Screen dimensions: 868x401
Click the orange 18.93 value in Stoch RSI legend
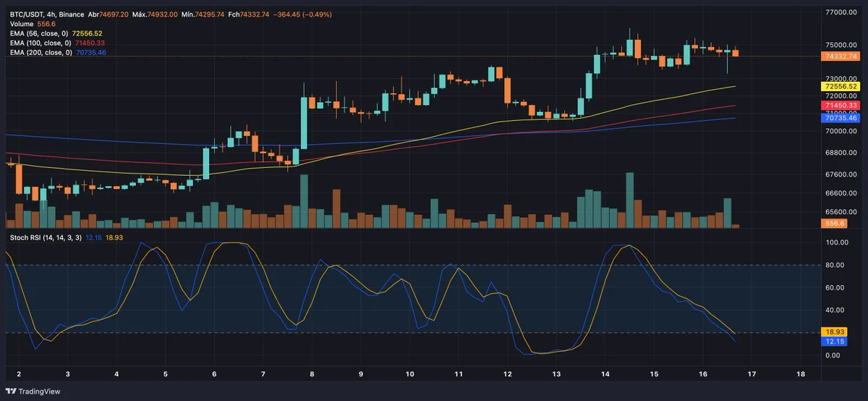pyautogui.click(x=114, y=237)
